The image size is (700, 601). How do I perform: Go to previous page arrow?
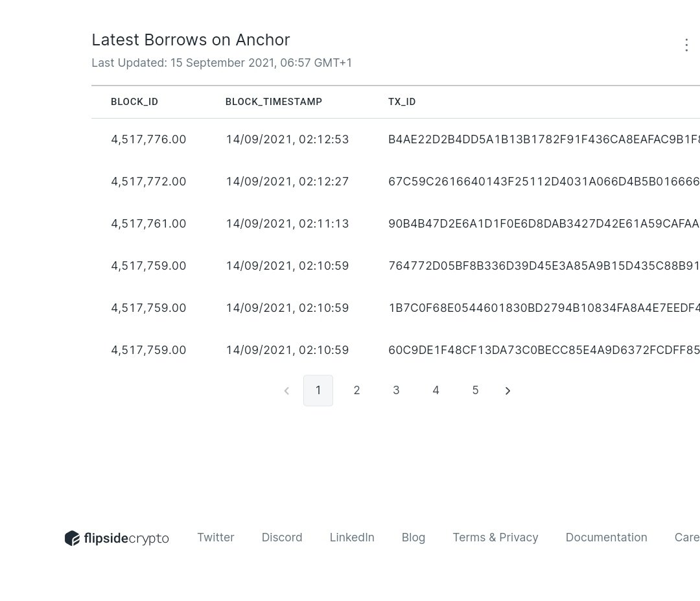click(286, 391)
